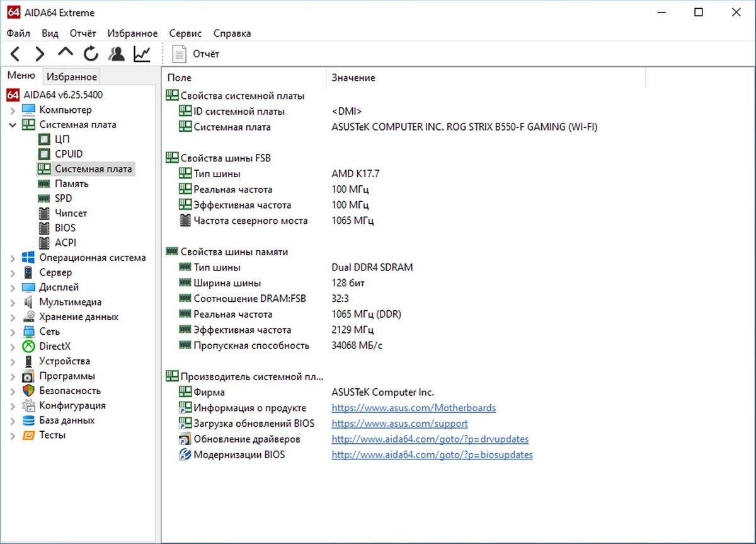This screenshot has height=544, width=756.
Task: Open the Отчёт menu in menu bar
Action: tap(83, 33)
